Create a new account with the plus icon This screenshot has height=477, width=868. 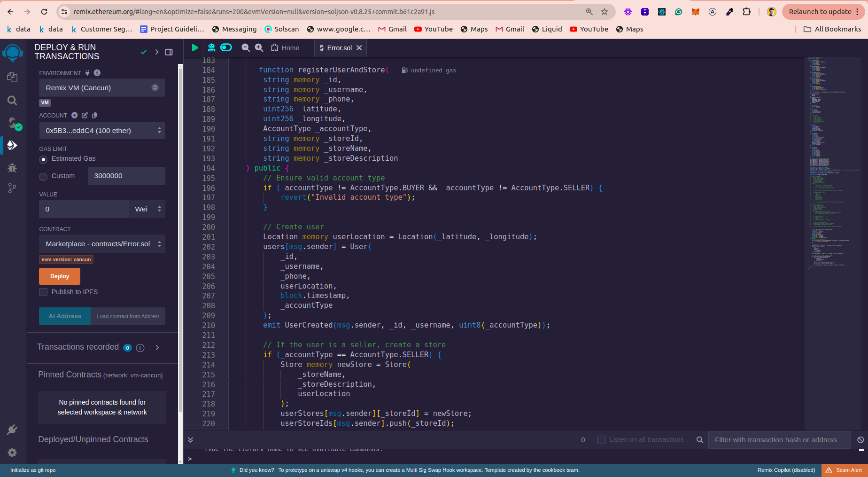click(74, 115)
